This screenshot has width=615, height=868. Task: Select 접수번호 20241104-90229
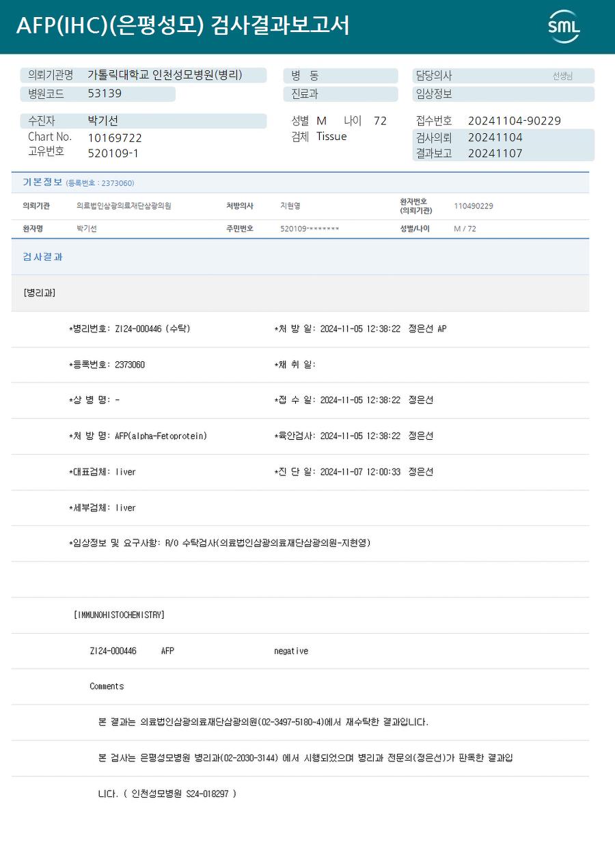[514, 121]
